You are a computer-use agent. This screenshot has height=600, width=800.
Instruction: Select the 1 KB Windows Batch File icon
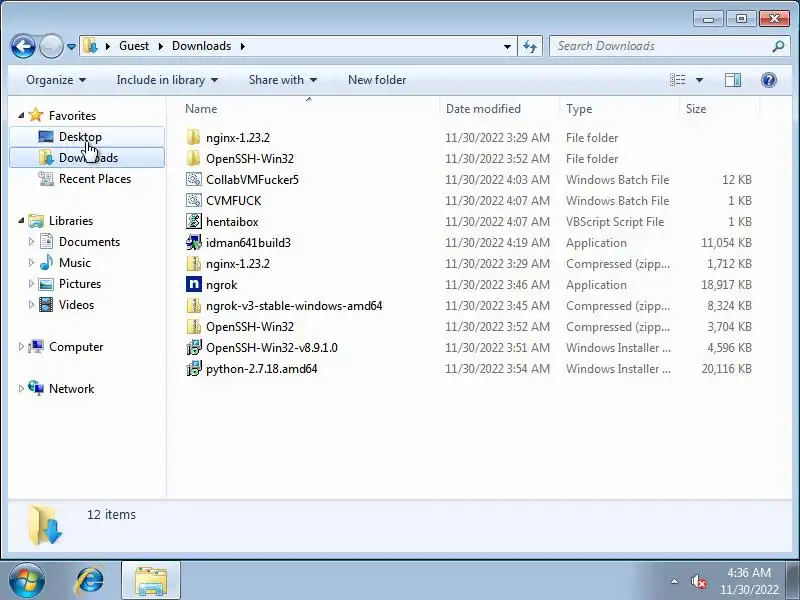[193, 200]
